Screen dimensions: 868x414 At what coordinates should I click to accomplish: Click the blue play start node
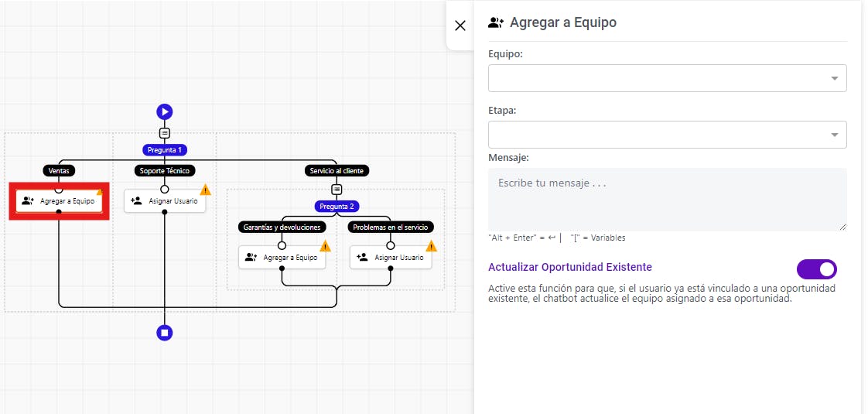[165, 111]
